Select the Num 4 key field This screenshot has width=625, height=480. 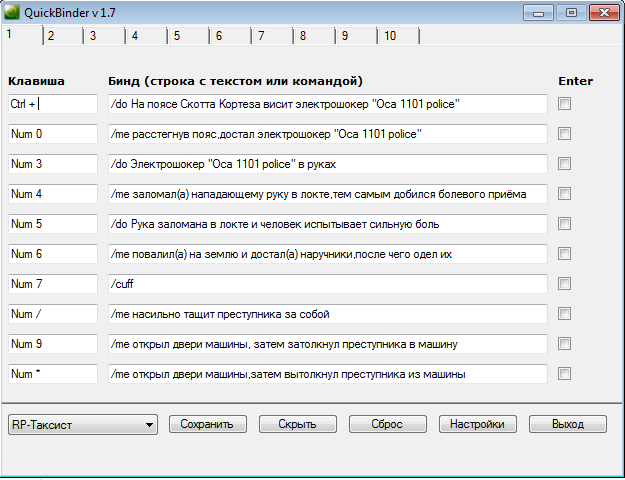tap(53, 194)
